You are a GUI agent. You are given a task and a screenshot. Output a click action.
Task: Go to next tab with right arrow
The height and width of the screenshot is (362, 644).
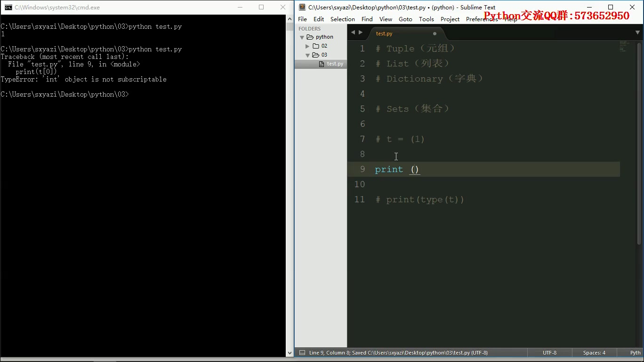tap(361, 33)
